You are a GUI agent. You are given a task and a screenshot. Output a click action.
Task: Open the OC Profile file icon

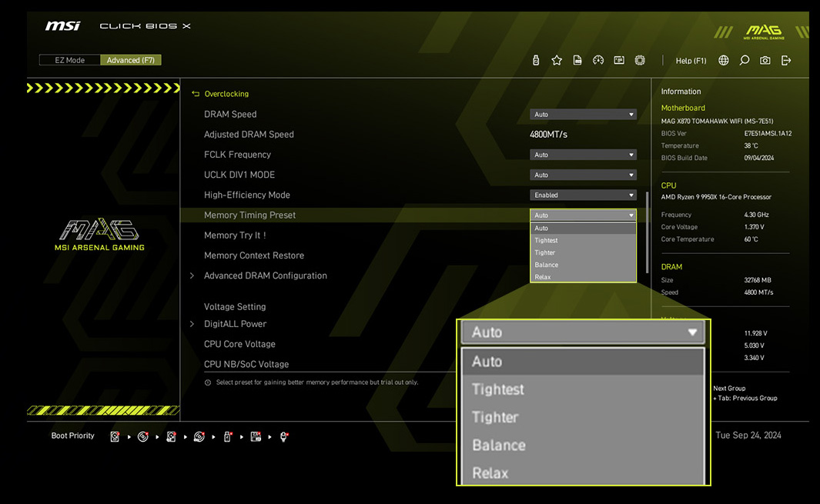(577, 60)
